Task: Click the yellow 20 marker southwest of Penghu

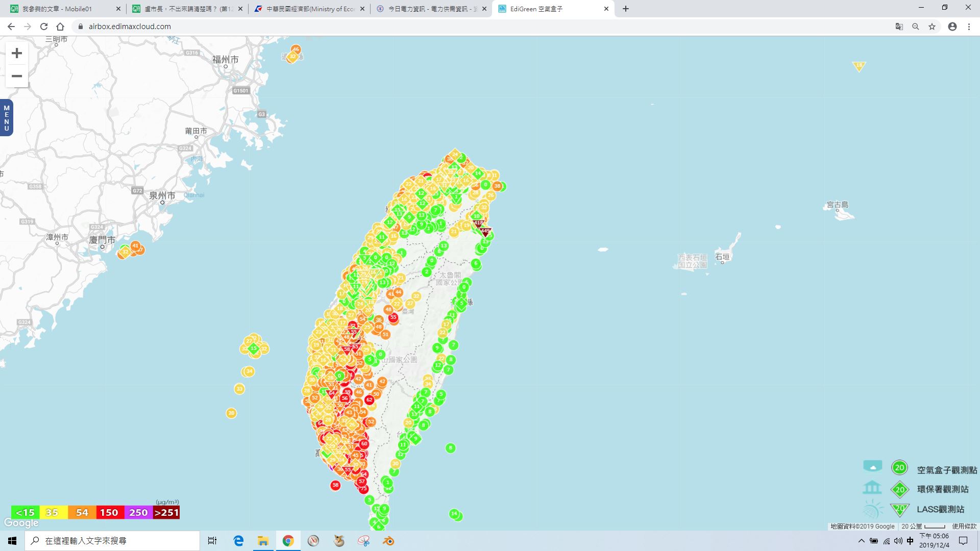Action: pyautogui.click(x=231, y=413)
